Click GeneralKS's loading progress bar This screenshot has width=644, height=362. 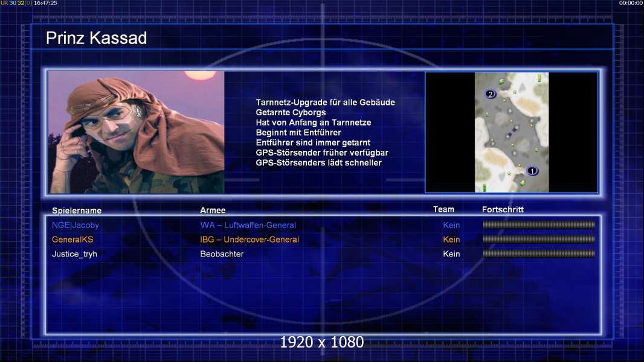(x=539, y=239)
